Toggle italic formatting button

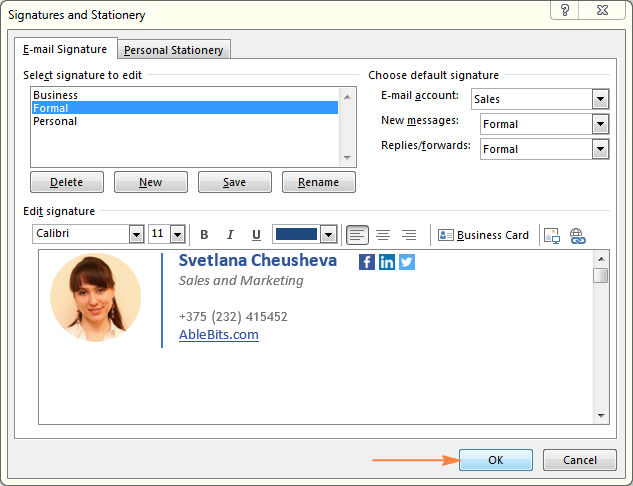[x=230, y=235]
